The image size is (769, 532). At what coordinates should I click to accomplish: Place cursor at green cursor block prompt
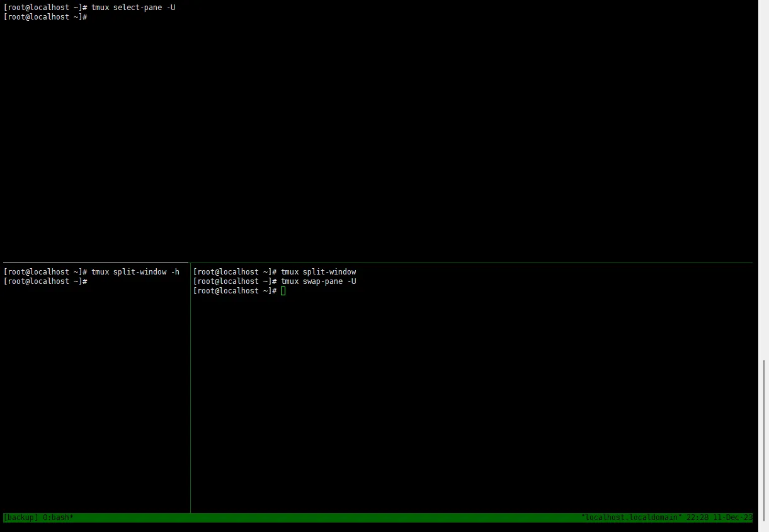click(283, 291)
